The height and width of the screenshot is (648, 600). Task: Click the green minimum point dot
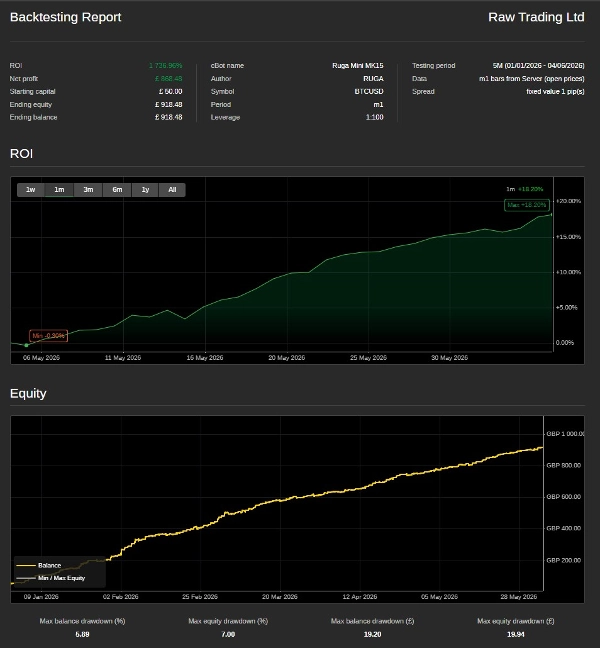click(26, 345)
